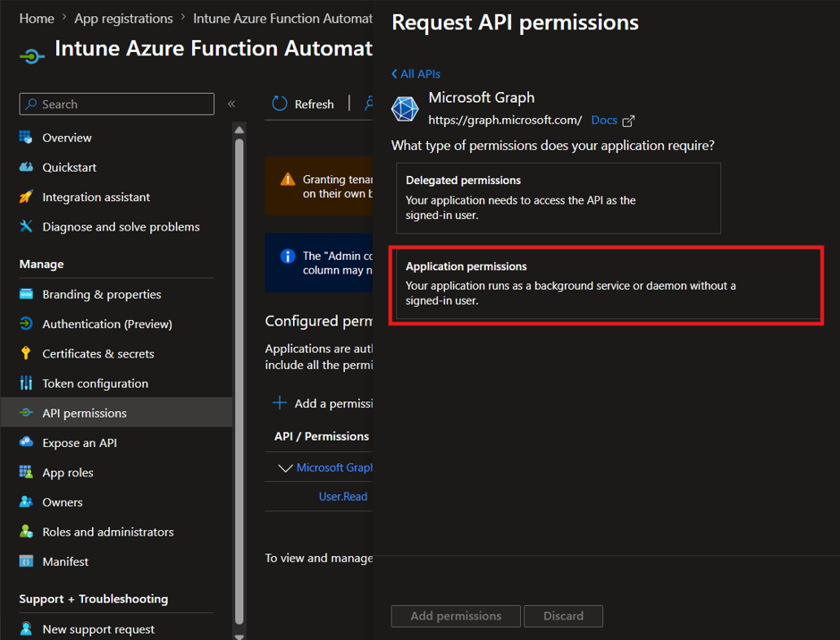The width and height of the screenshot is (840, 640).
Task: Click the Intune Azure Function breadcrumb
Action: tap(282, 18)
